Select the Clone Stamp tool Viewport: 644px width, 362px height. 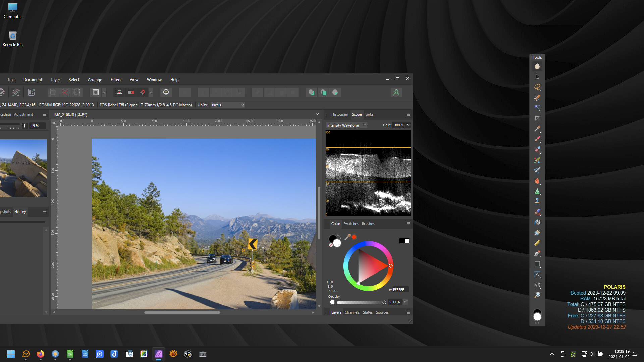click(x=537, y=201)
